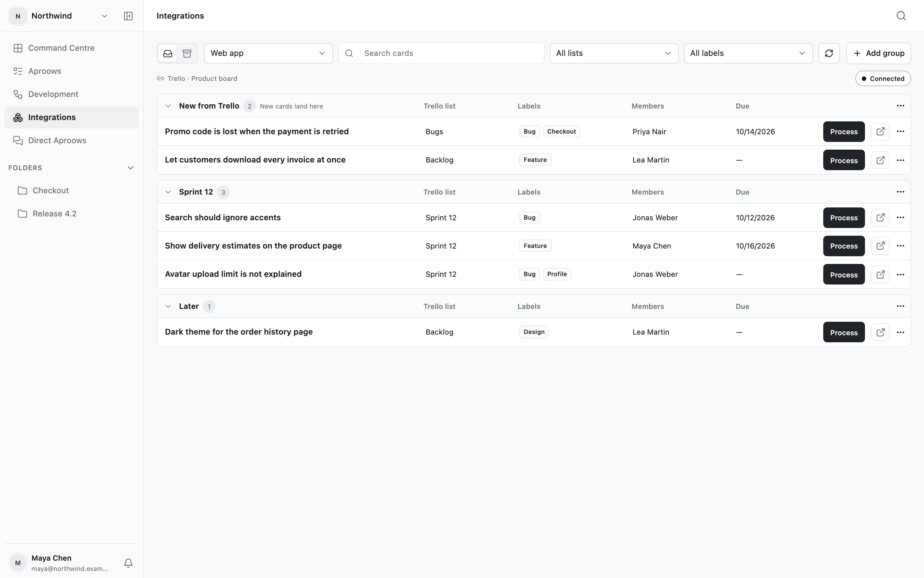Image resolution: width=924 pixels, height=578 pixels.
Task: Process the Promo code card
Action: (x=844, y=132)
